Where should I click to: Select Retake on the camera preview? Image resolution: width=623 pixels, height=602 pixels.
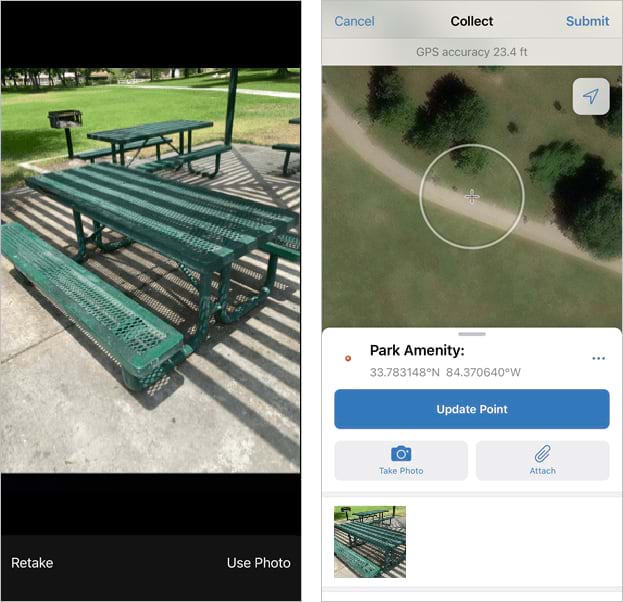pyautogui.click(x=32, y=563)
